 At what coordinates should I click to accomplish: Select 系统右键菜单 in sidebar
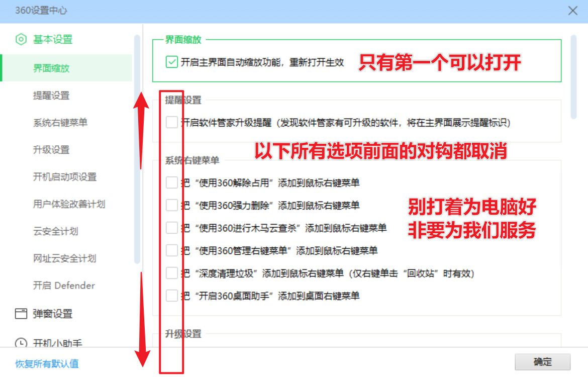[x=60, y=122]
